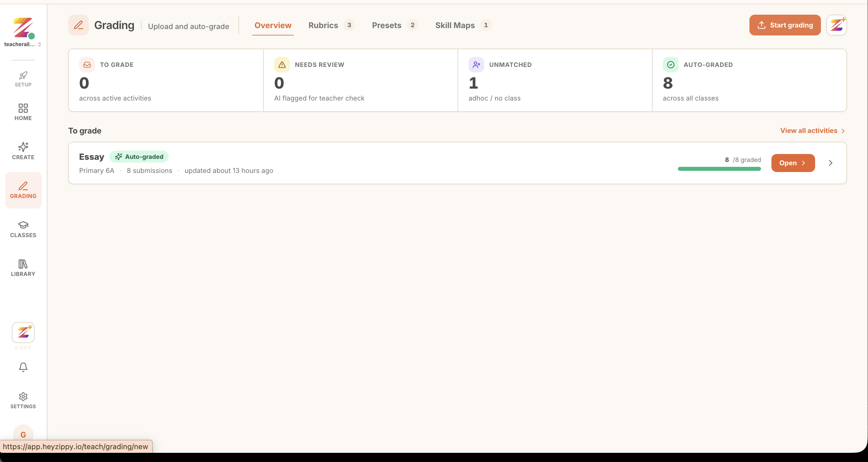Click the Essay graded progress bar
Screen dimensions: 868x462
coord(719,169)
